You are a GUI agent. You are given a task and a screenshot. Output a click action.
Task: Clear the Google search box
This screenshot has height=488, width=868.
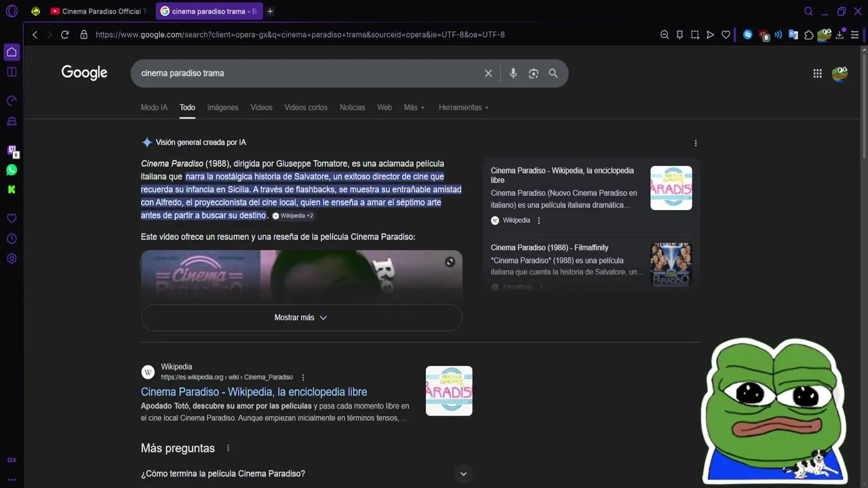point(488,73)
